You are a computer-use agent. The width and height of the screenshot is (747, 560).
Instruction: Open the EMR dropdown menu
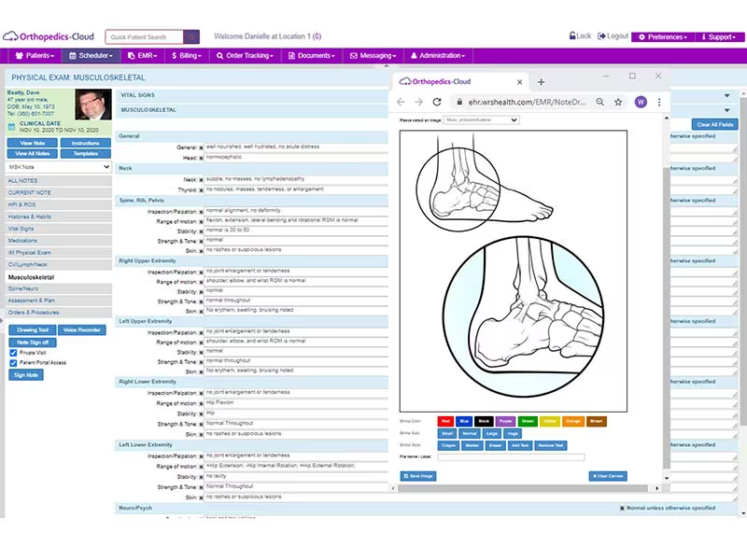(143, 56)
